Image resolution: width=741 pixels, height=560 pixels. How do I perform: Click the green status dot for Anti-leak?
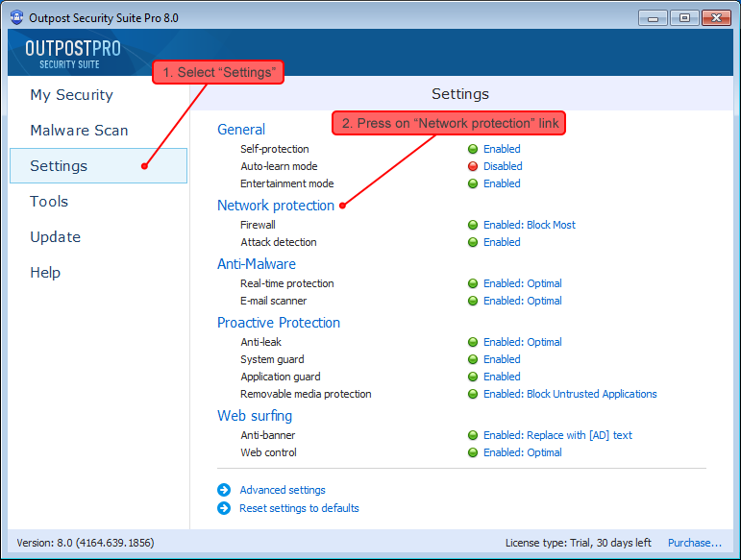[473, 342]
